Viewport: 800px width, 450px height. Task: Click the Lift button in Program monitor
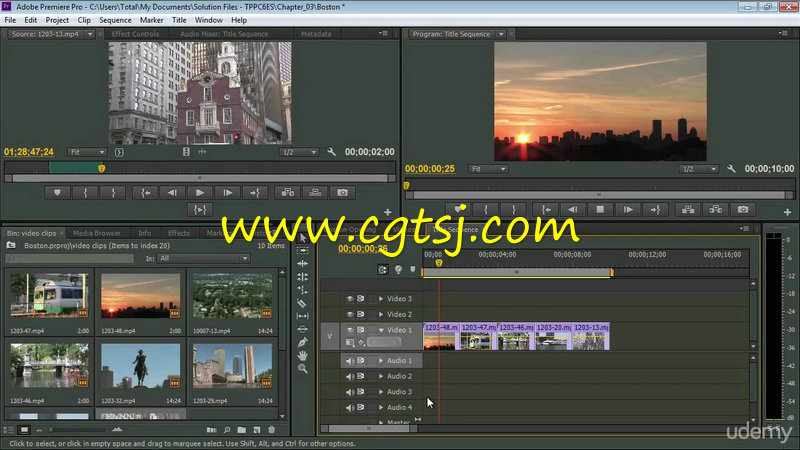tap(688, 210)
